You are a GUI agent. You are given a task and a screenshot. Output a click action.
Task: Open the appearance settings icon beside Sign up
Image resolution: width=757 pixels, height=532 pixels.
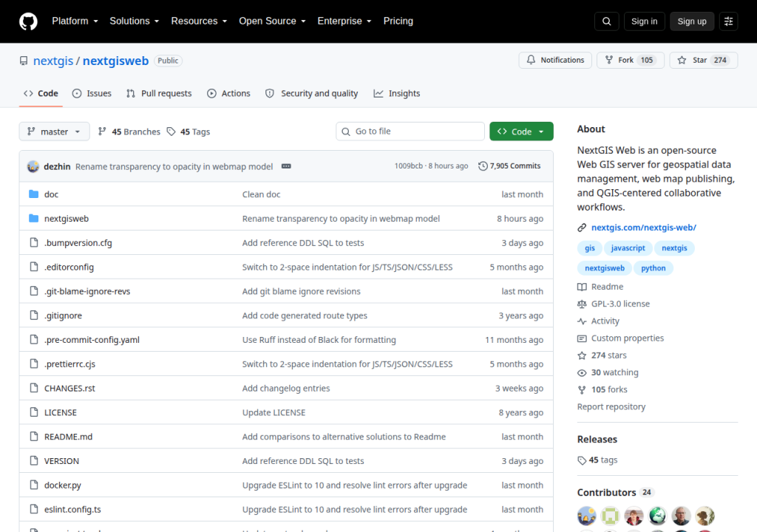pyautogui.click(x=728, y=21)
